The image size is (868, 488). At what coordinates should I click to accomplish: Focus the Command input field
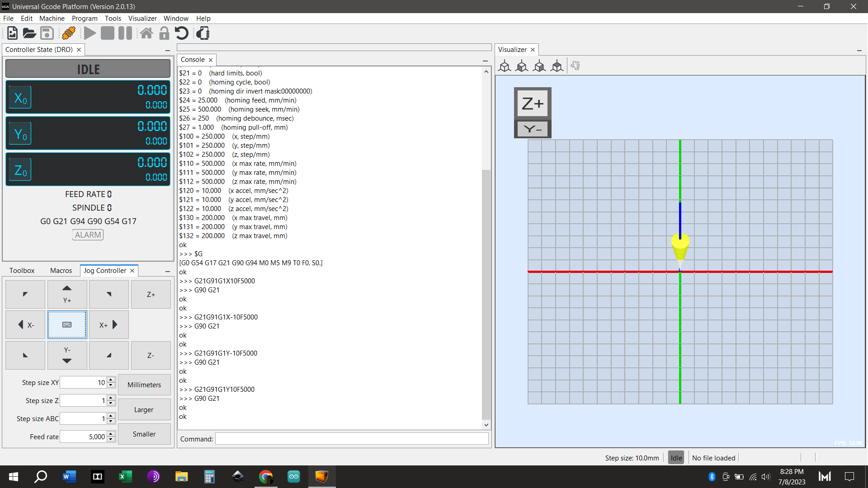click(351, 439)
